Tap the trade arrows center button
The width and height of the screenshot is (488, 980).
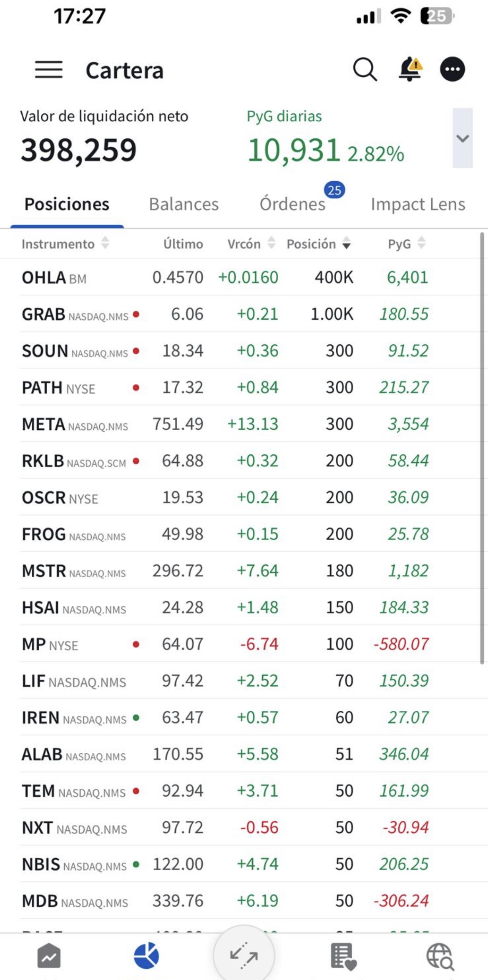click(244, 954)
